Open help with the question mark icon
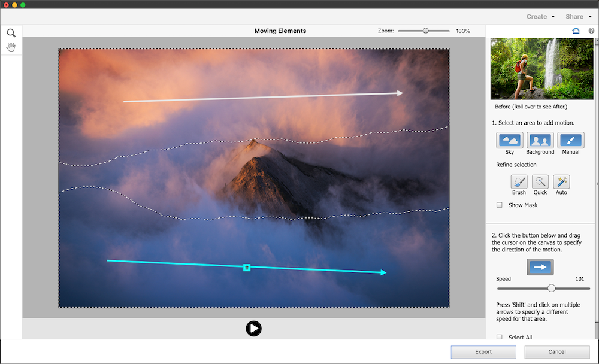This screenshot has width=599, height=364. point(591,31)
